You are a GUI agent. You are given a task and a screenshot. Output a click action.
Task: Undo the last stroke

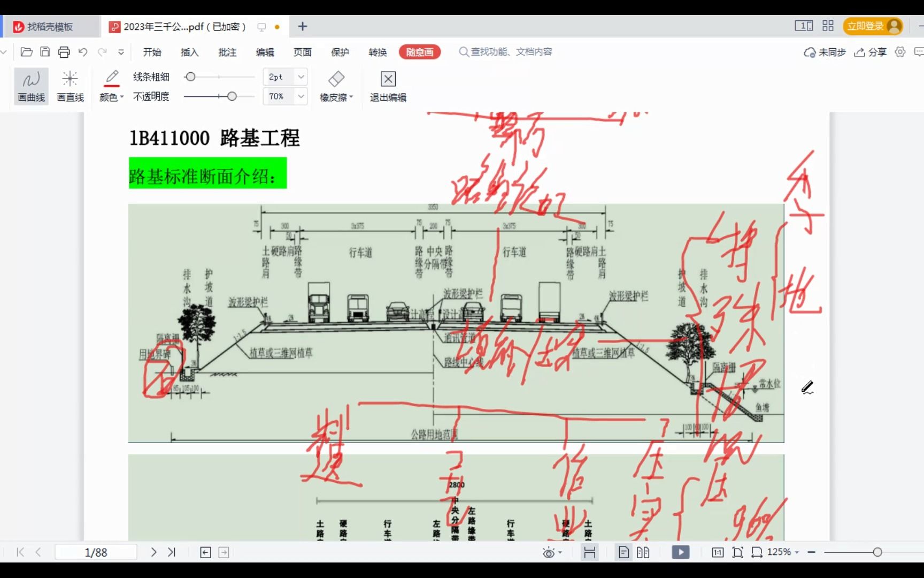[83, 52]
